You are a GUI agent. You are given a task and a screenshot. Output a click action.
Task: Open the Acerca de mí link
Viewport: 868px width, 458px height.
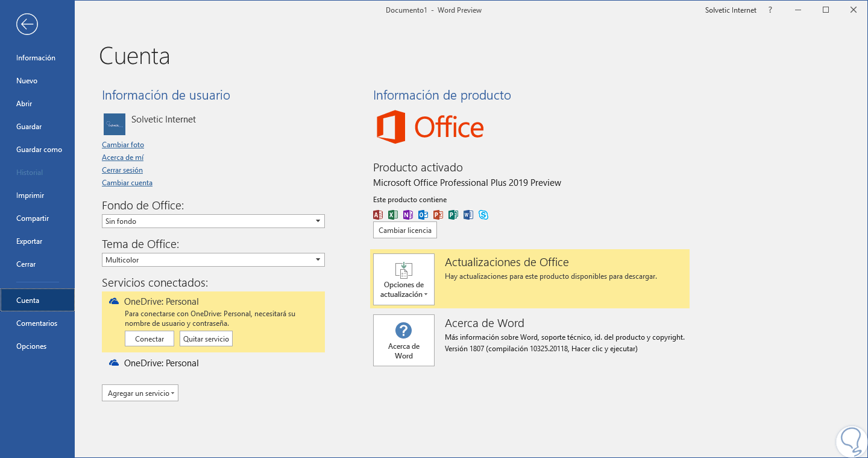point(123,157)
